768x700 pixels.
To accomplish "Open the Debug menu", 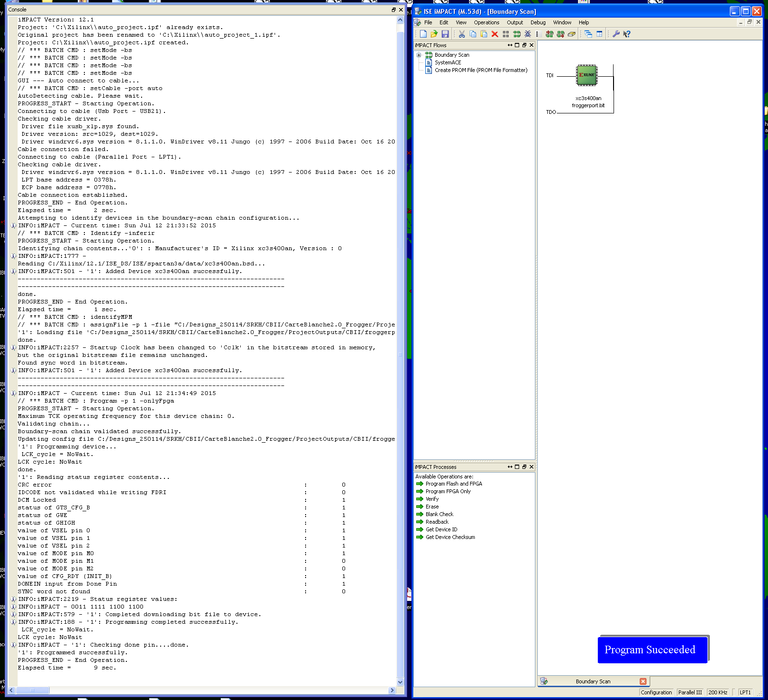I will [x=538, y=22].
